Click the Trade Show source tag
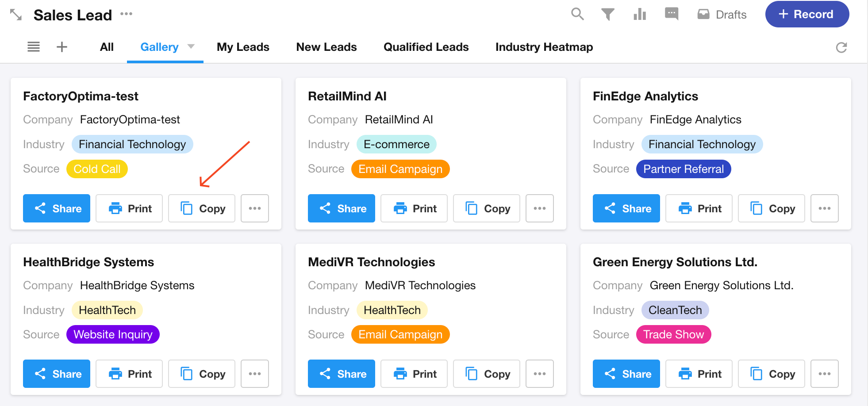The image size is (868, 406). tap(673, 334)
